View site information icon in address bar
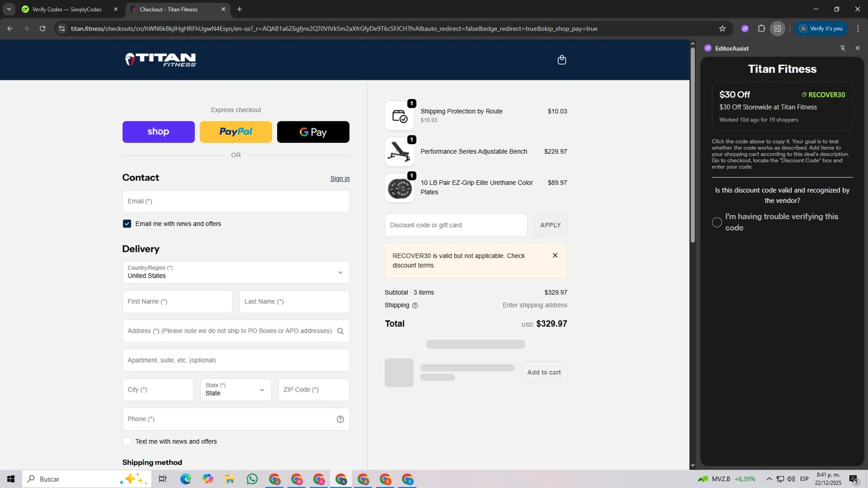 [x=62, y=28]
